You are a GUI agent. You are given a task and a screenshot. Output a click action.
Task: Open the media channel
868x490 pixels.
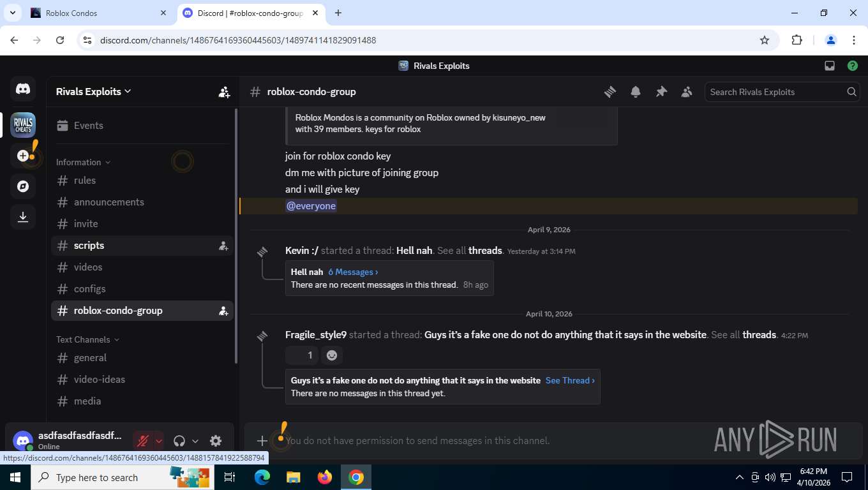[x=142, y=401]
